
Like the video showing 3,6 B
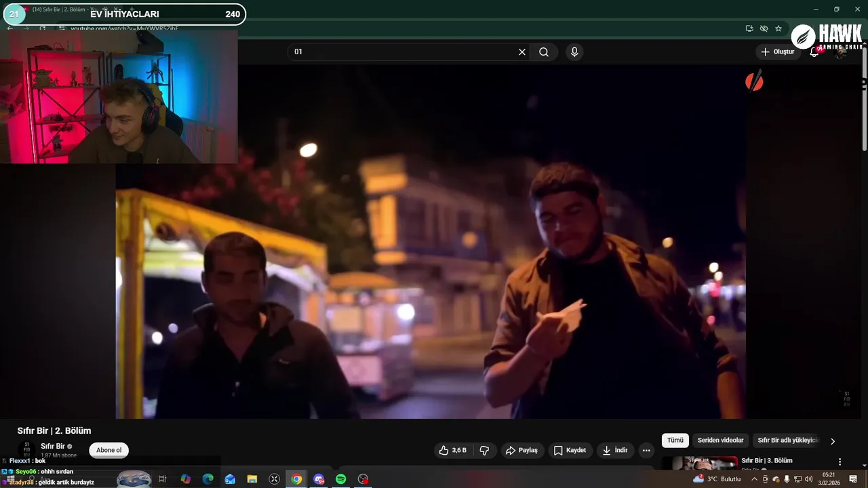pos(452,450)
